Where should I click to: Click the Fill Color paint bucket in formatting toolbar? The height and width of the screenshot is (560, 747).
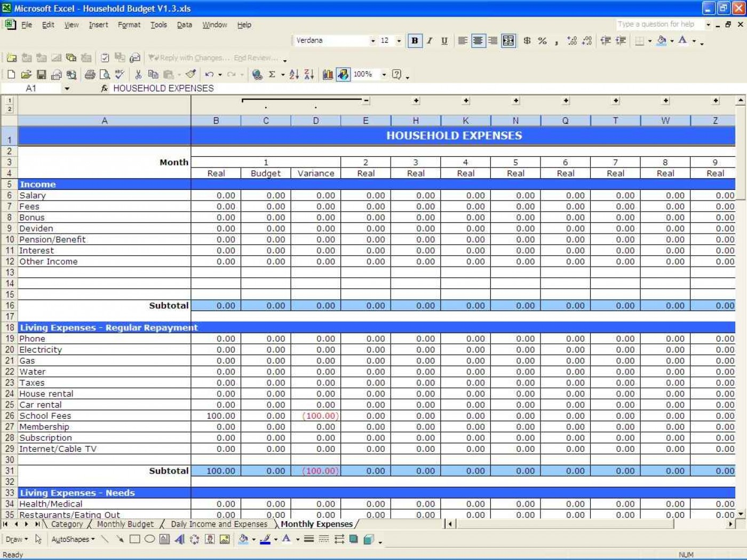(662, 41)
